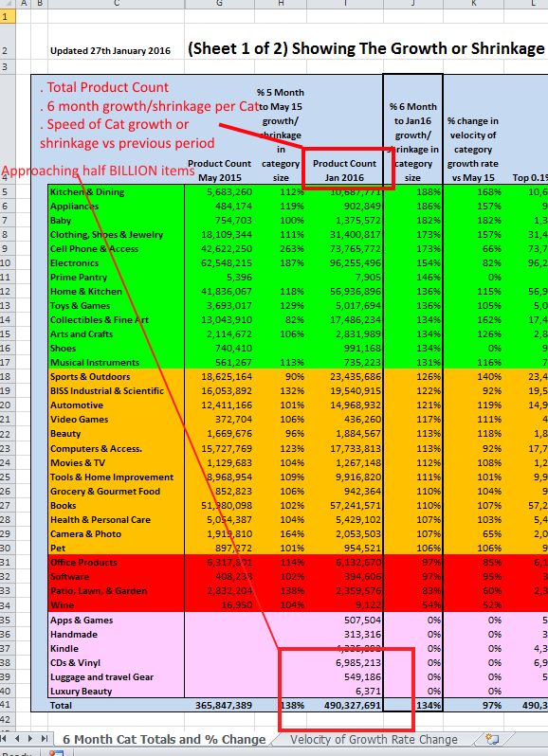Click the Product Count Jan 2016 header cell
This screenshot has height=756, width=548.
[x=344, y=171]
